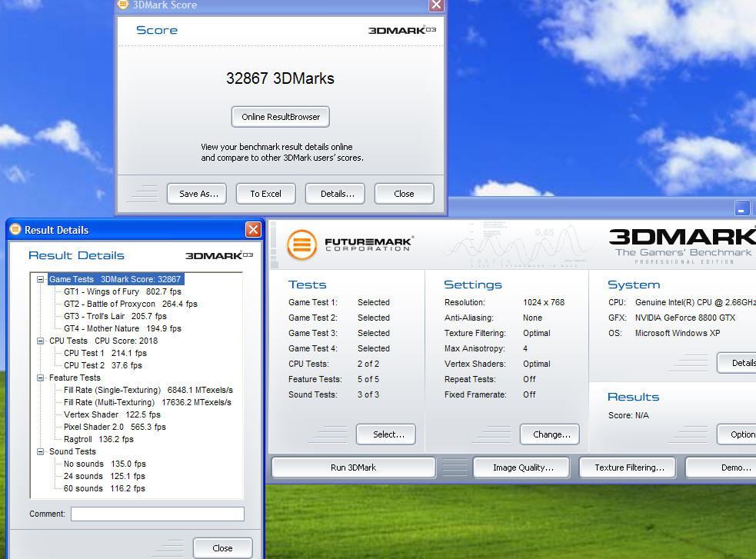Select GT2 - Battle of Proxycon row

131,304
